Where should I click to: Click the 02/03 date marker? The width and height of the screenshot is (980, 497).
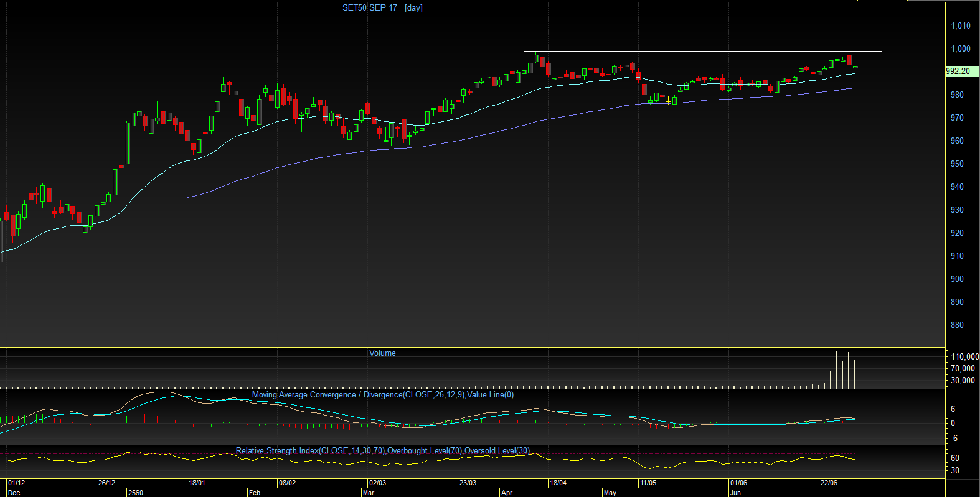378,483
